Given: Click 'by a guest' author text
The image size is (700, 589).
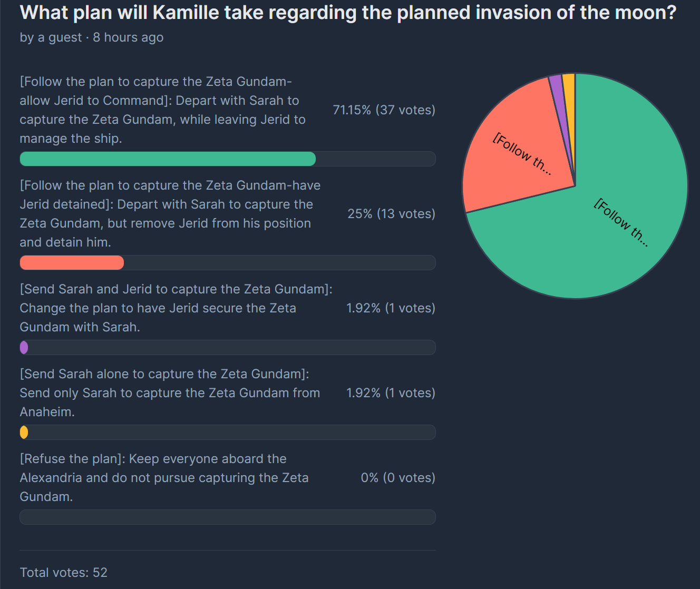Looking at the screenshot, I should click(x=51, y=37).
